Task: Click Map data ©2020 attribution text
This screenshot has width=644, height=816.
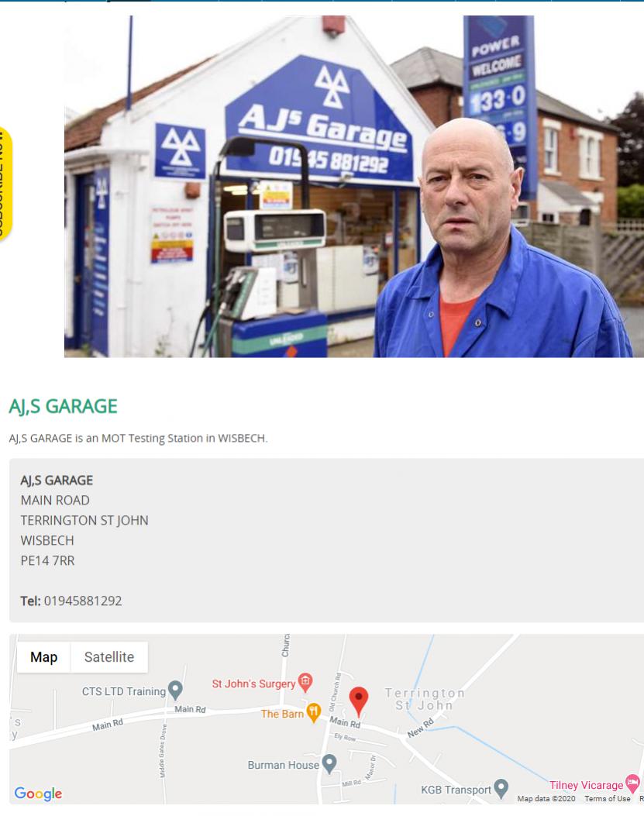Action: (x=546, y=799)
